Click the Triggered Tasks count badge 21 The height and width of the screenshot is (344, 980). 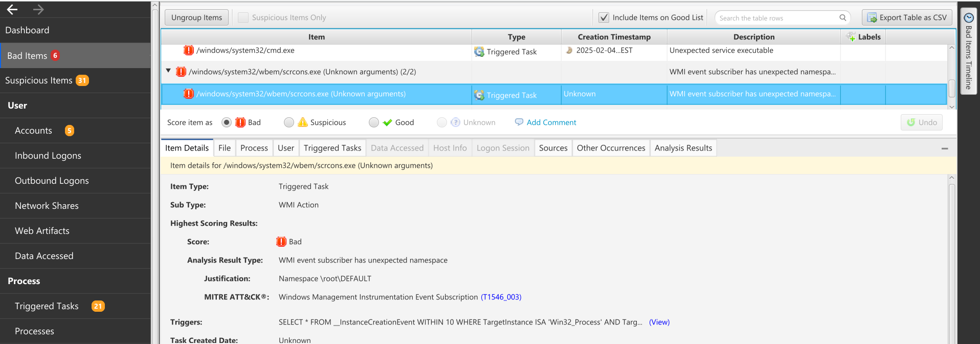pos(98,306)
